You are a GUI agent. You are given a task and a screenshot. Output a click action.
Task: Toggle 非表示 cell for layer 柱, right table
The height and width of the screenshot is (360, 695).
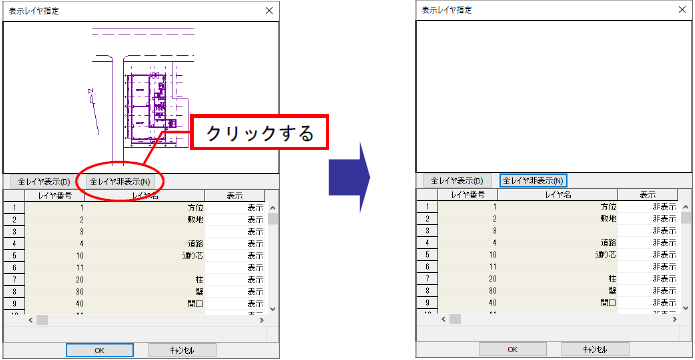pyautogui.click(x=648, y=279)
